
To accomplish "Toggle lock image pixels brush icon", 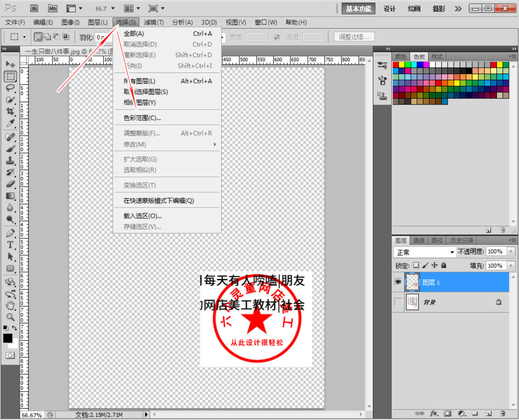I will pos(425,265).
